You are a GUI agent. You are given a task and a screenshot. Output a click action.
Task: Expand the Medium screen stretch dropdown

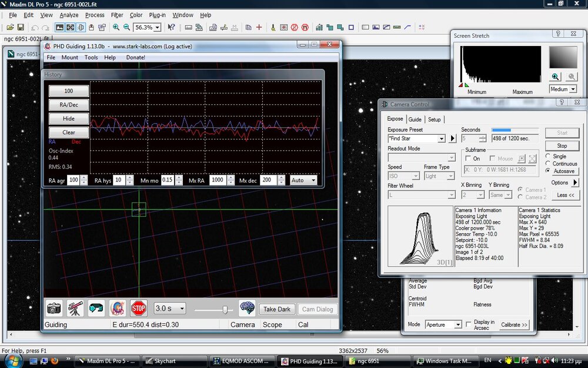(572, 89)
